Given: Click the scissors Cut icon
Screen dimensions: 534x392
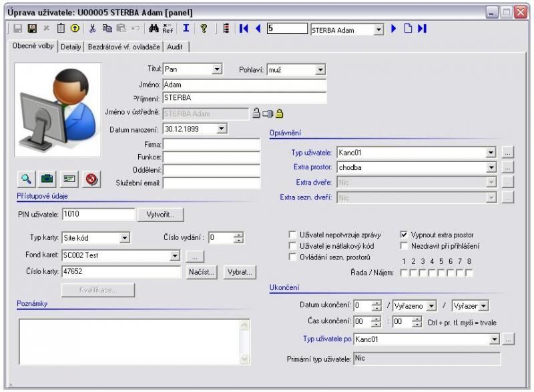Looking at the screenshot, I should coord(93,29).
